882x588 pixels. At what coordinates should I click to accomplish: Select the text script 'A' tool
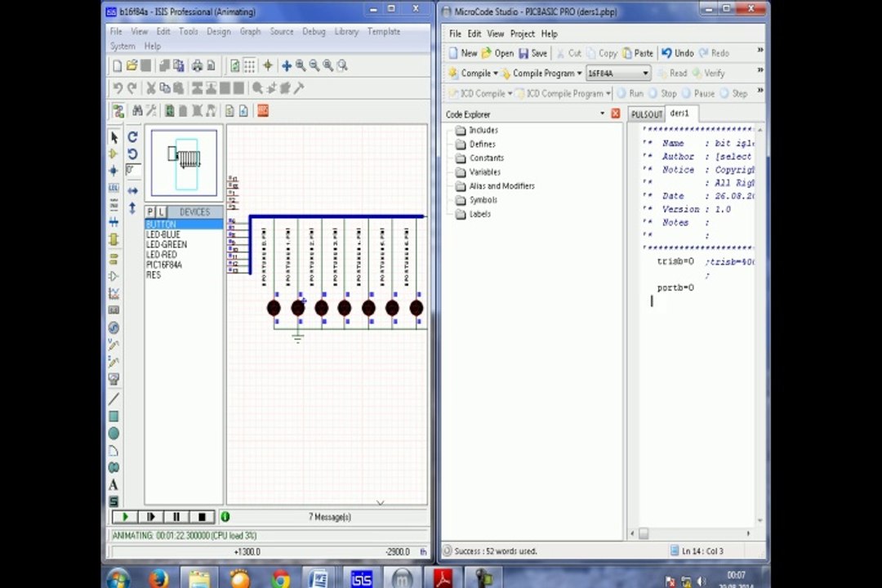click(x=114, y=484)
